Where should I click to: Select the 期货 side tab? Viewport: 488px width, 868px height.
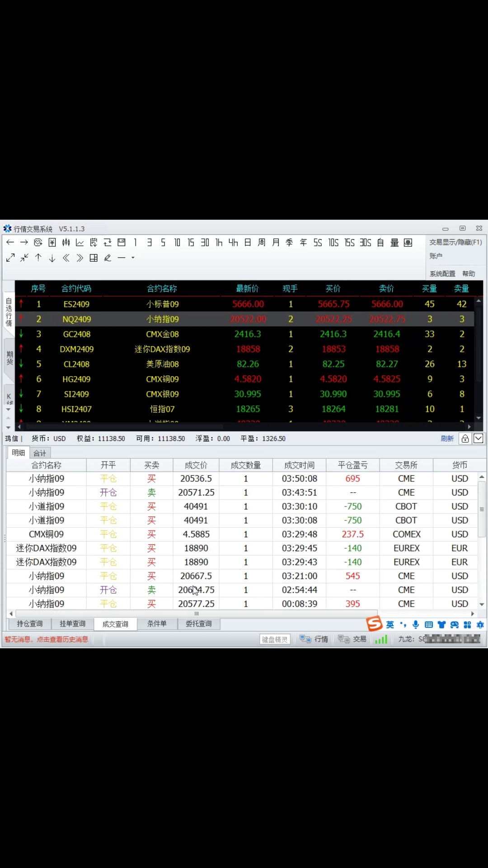pyautogui.click(x=9, y=358)
